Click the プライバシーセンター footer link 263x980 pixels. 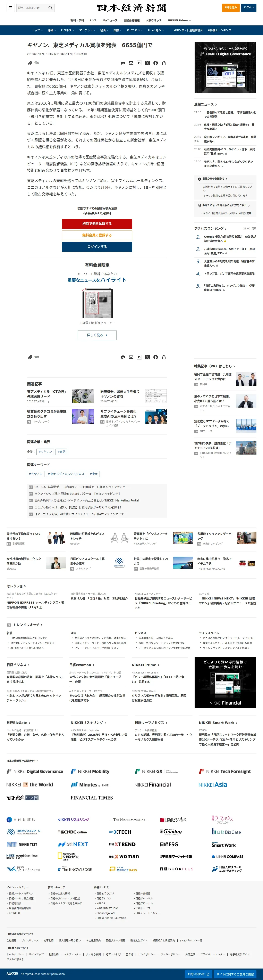click(212, 954)
